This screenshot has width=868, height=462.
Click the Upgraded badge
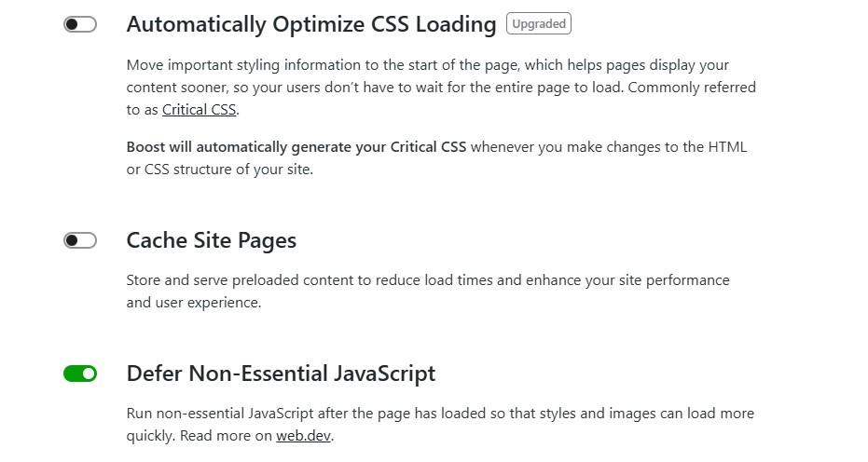(x=539, y=24)
